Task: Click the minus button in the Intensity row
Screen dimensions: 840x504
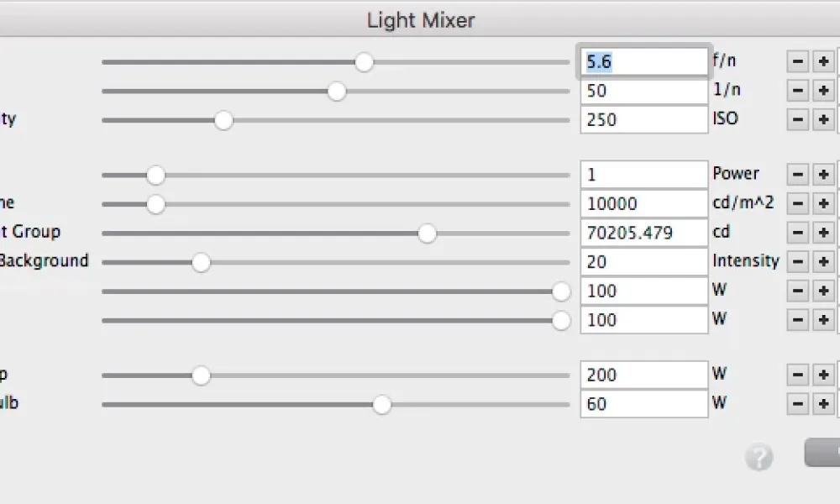Action: pos(798,262)
